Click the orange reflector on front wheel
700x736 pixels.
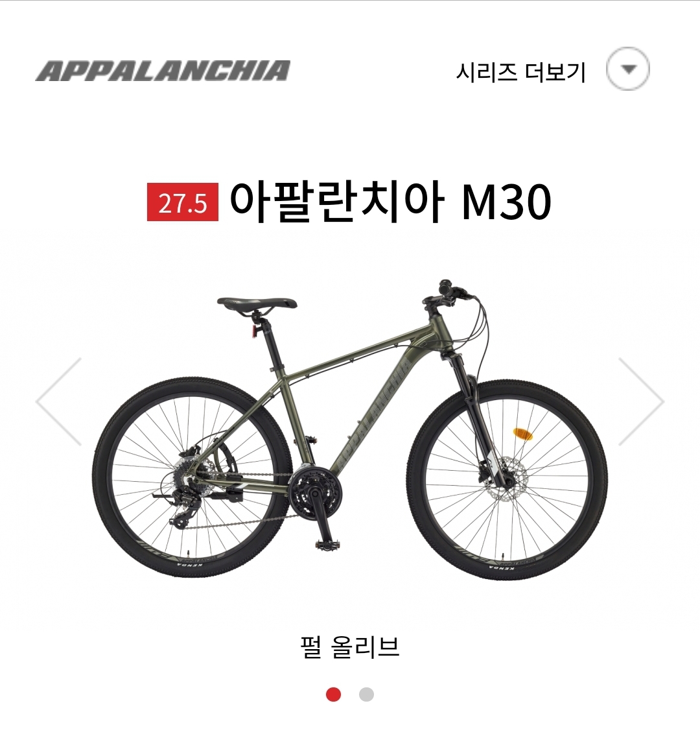point(522,434)
